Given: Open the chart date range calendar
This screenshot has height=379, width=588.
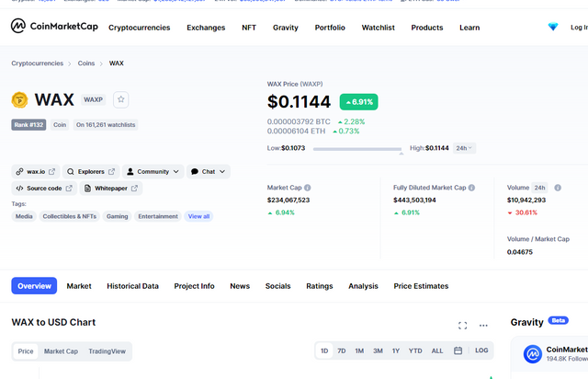Looking at the screenshot, I should pos(458,350).
